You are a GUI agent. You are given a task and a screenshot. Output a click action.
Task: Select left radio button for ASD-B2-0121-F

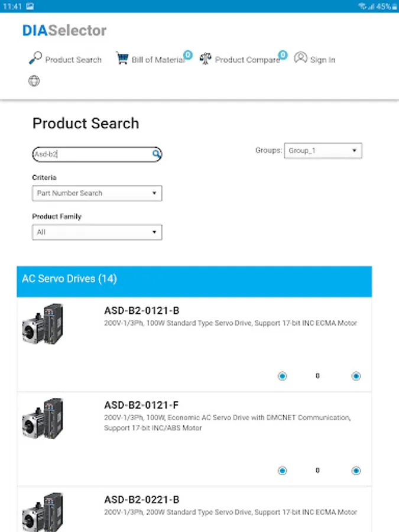tap(283, 471)
